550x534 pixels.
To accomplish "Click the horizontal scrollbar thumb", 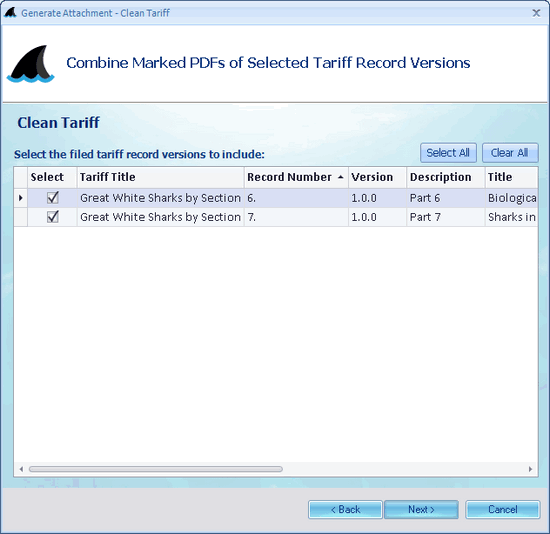I will click(x=156, y=469).
